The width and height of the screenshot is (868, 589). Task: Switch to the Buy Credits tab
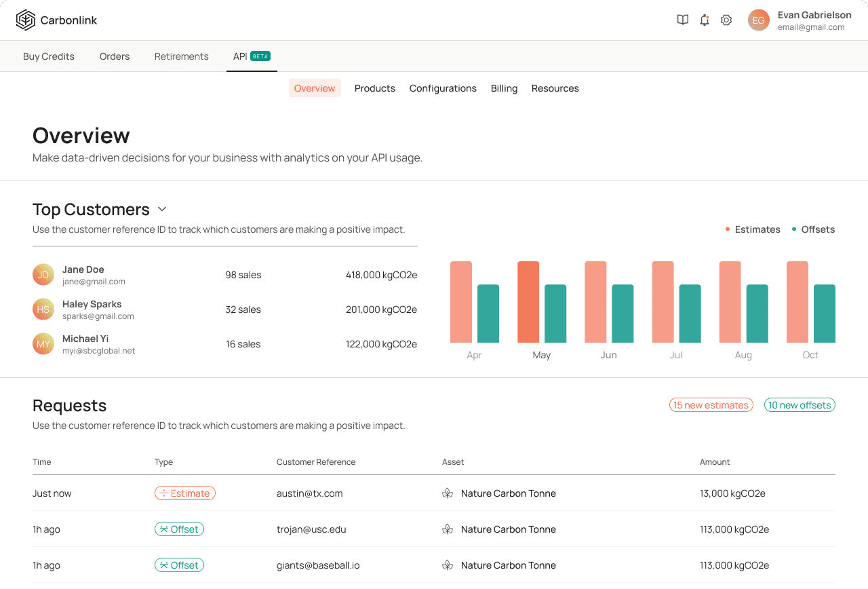click(49, 56)
